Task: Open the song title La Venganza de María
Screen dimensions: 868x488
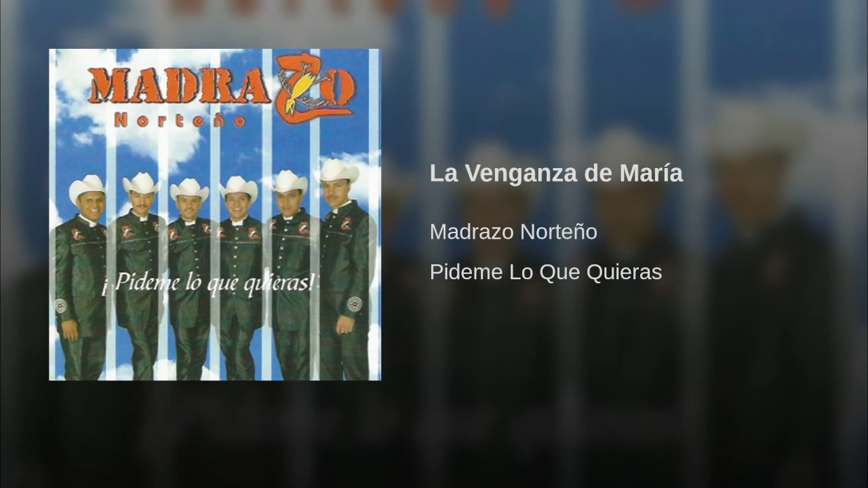Action: [x=556, y=174]
